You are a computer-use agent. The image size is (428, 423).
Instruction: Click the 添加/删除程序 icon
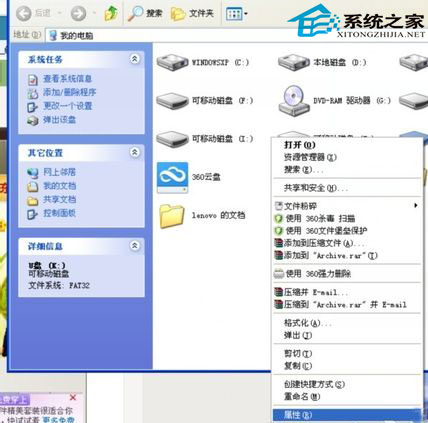(x=33, y=93)
